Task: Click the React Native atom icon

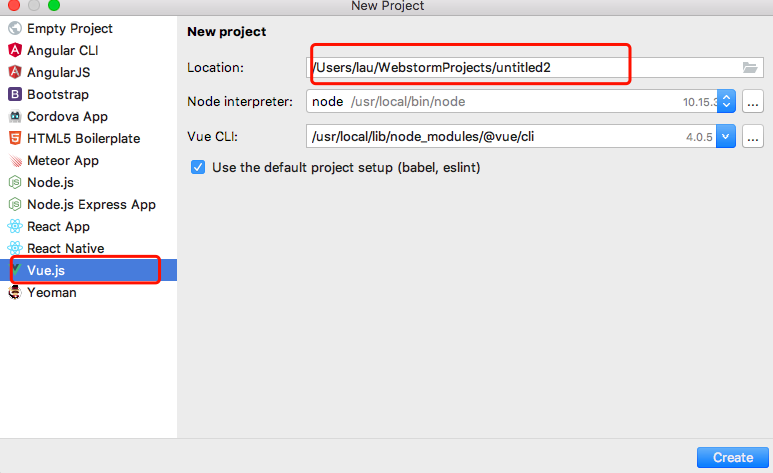Action: (15, 249)
